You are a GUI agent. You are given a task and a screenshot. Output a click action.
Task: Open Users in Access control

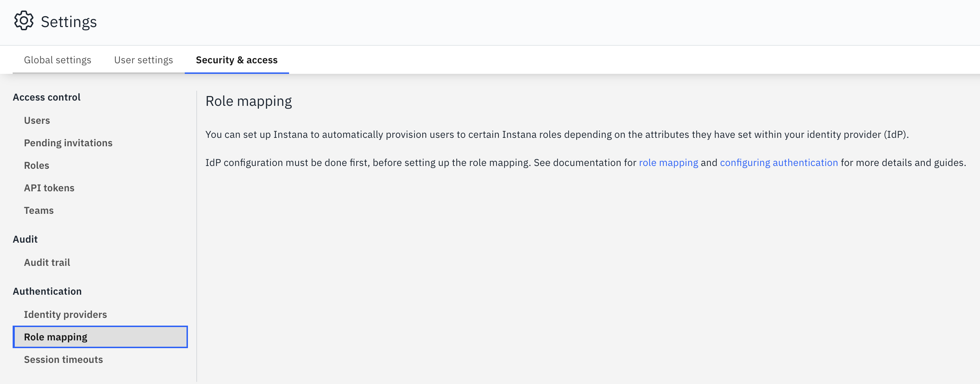point(37,120)
